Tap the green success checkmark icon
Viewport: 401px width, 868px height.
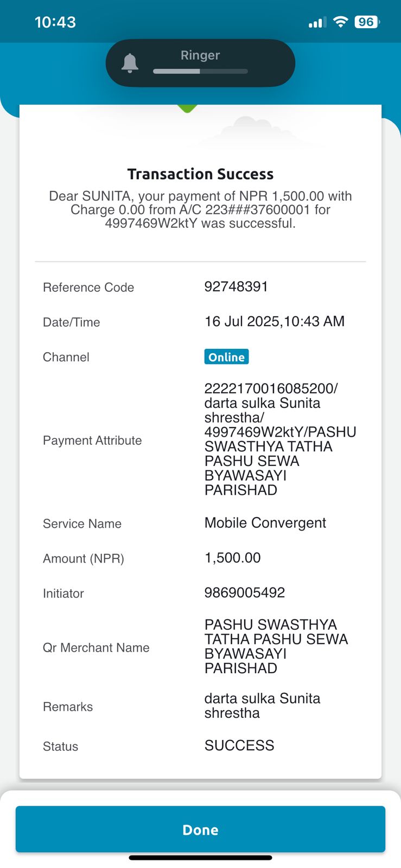click(187, 108)
